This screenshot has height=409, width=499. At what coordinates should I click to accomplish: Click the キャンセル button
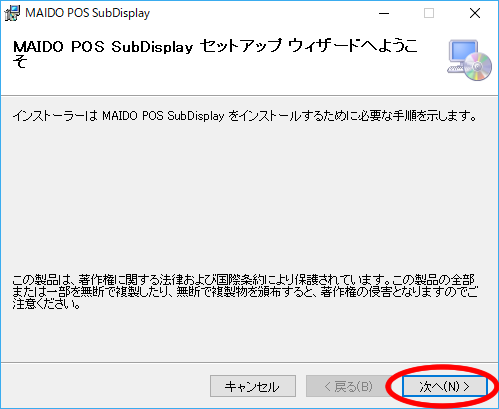tap(253, 386)
